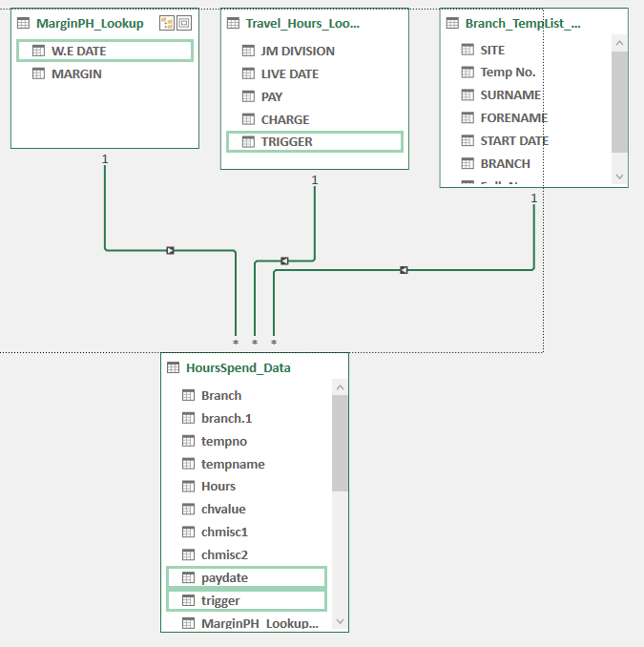
Task: Select the Branch column in HoursSpend_Data
Action: point(247,395)
